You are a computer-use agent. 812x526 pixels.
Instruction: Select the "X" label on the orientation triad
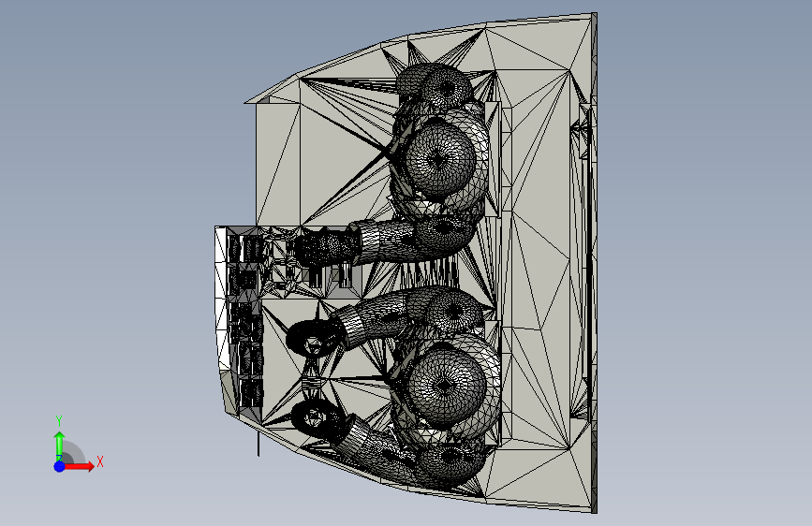click(x=100, y=461)
